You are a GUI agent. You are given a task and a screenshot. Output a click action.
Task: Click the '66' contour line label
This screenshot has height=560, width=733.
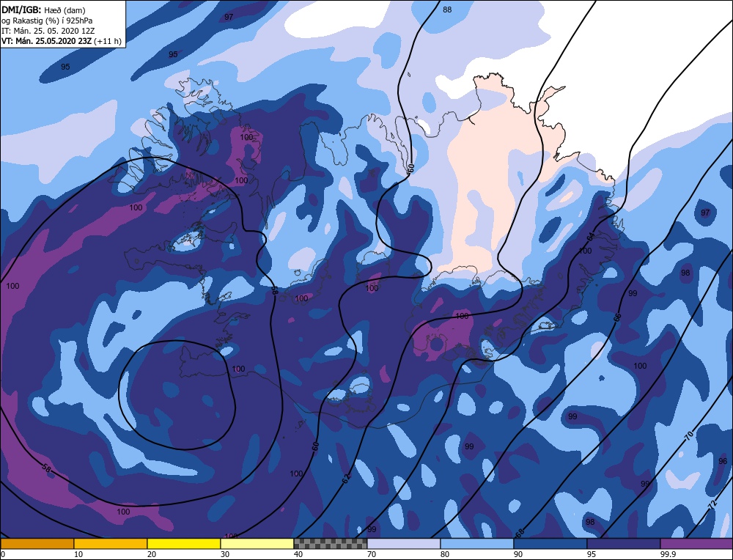[x=617, y=317]
